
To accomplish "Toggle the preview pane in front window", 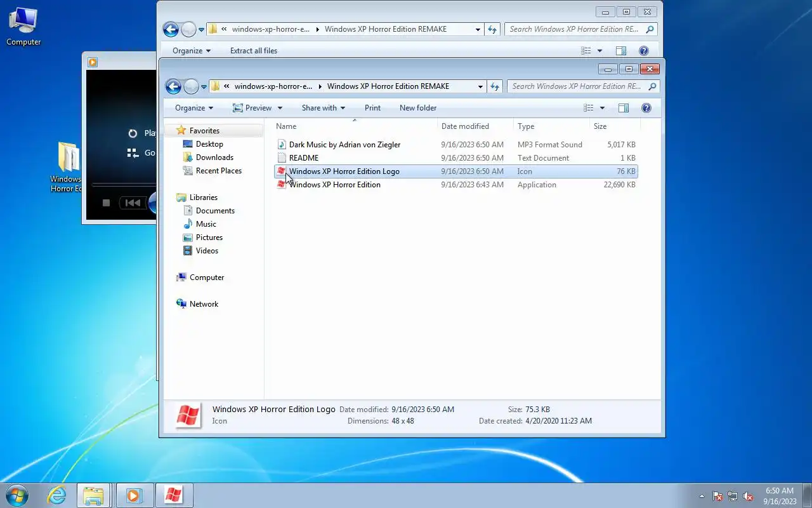I will coord(624,108).
